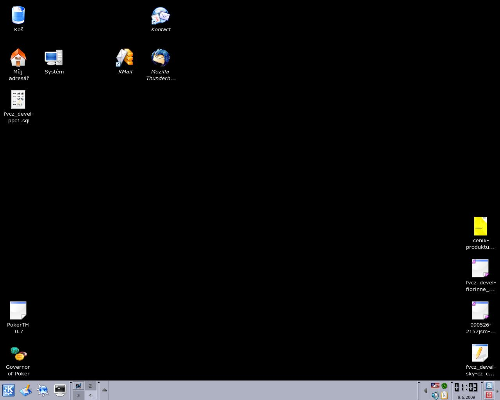Select the trash can desktop icon
Image resolution: width=500 pixels, height=400 pixels.
click(18, 19)
